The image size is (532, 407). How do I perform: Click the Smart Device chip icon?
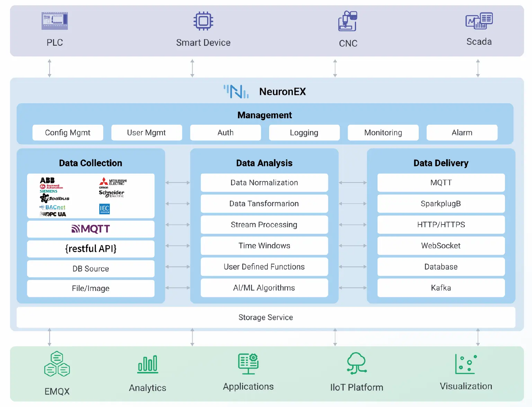(x=203, y=21)
